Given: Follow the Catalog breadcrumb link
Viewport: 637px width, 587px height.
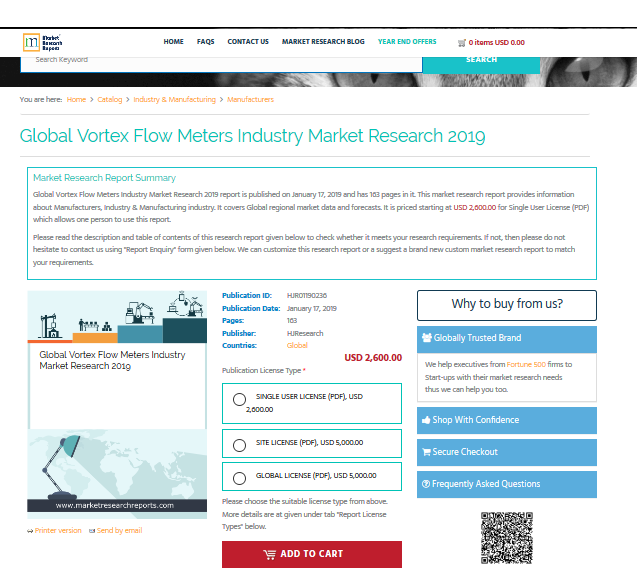Looking at the screenshot, I should (x=110, y=100).
